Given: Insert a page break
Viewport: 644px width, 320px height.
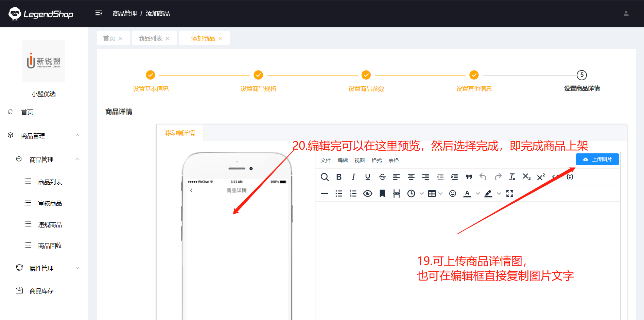Looking at the screenshot, I should pyautogui.click(x=397, y=193).
